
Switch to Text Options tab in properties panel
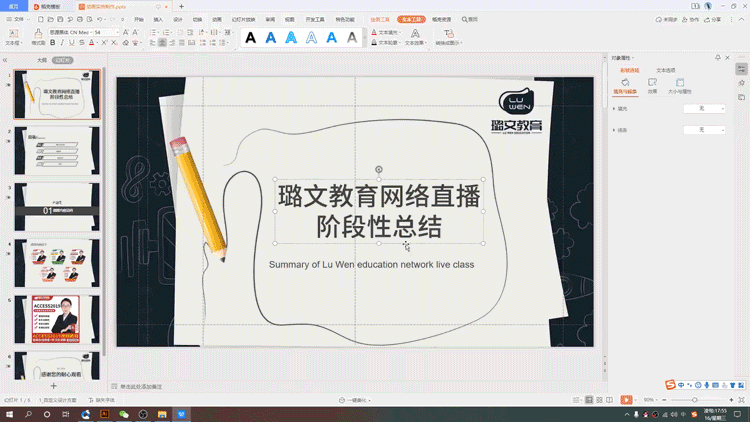pos(665,70)
